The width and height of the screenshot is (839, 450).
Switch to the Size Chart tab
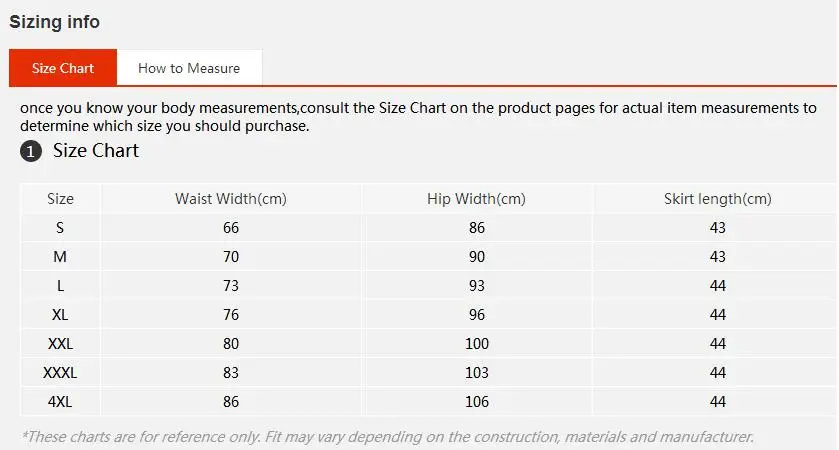(63, 68)
